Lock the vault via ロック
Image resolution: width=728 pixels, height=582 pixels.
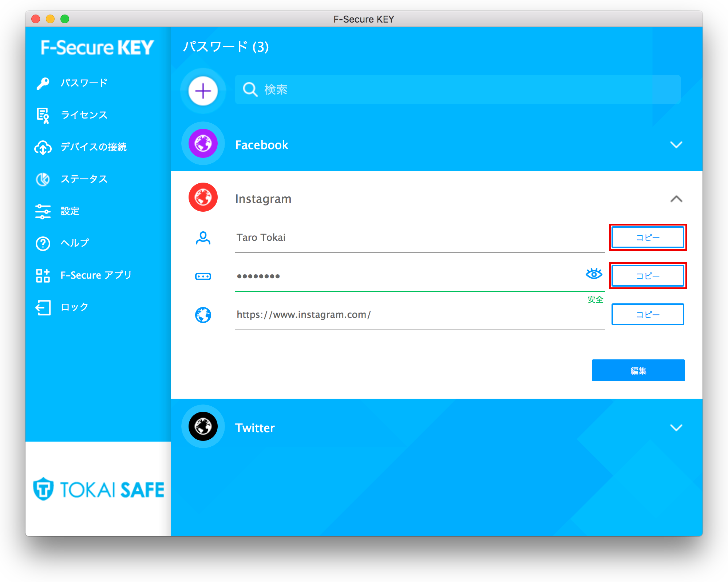click(75, 307)
